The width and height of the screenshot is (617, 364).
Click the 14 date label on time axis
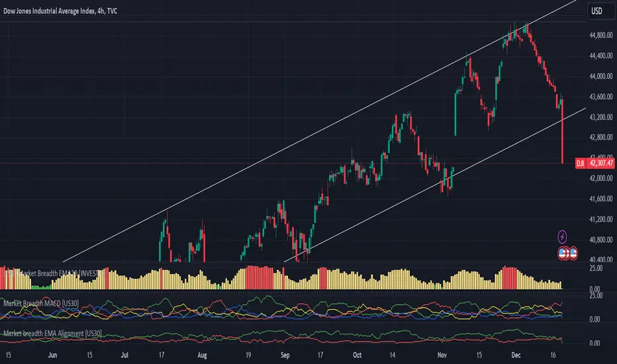point(393,355)
